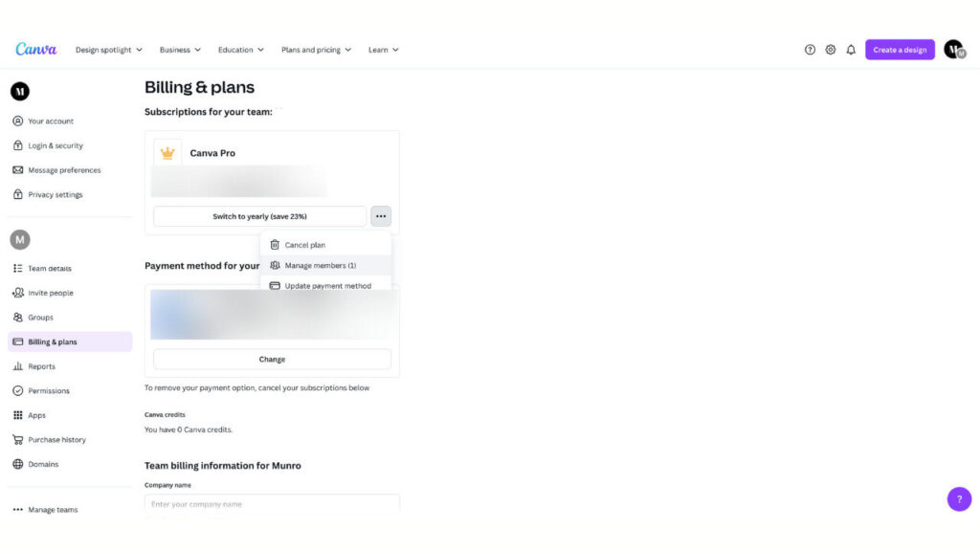Click the Privacy settings lock icon

18,194
